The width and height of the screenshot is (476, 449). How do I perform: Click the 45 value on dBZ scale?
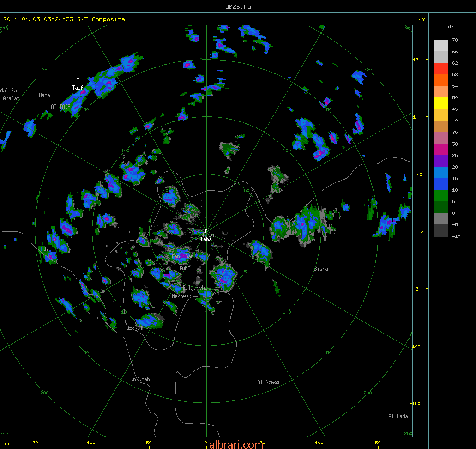point(455,109)
